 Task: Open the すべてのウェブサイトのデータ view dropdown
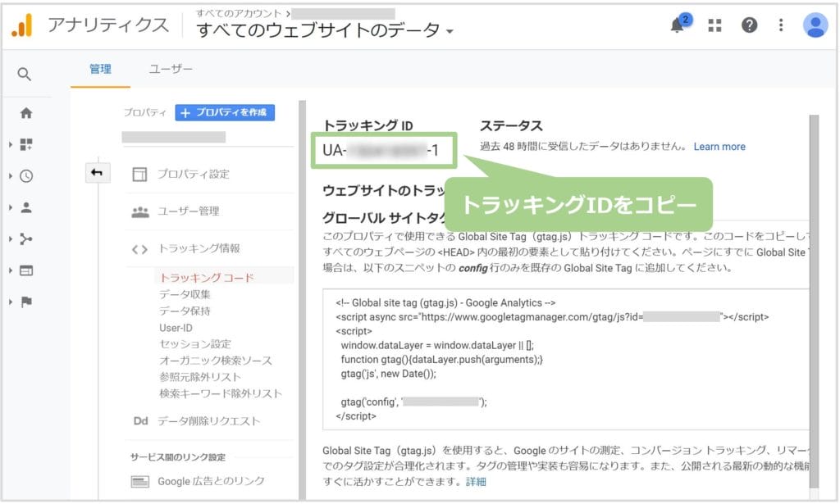[325, 30]
